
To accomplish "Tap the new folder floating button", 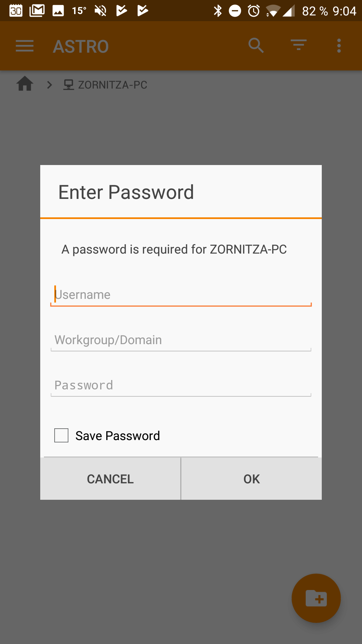I will click(x=316, y=598).
